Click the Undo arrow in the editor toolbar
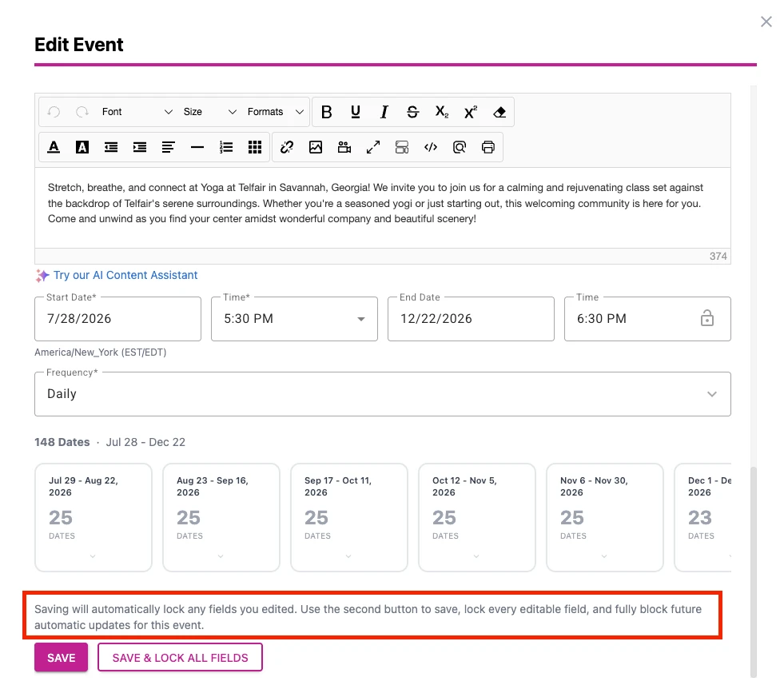The height and width of the screenshot is (697, 784). pos(54,112)
